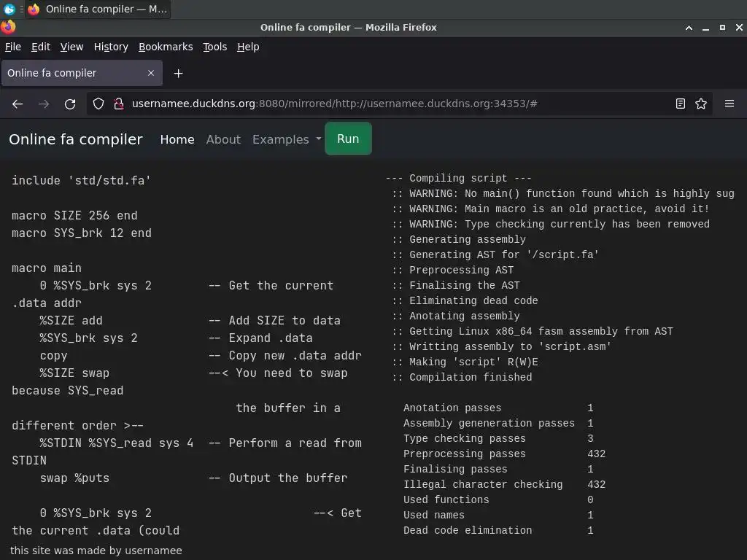Click the "Preprocessing passes" statistics row

[x=505, y=454]
